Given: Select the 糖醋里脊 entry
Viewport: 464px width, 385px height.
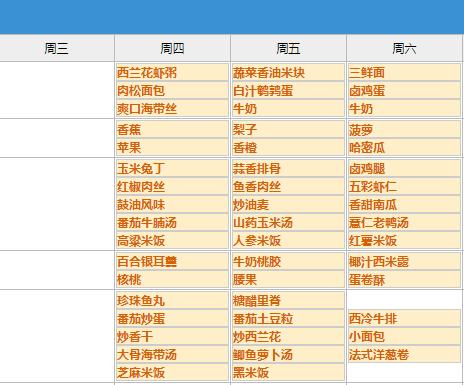Looking at the screenshot, I should point(288,300).
